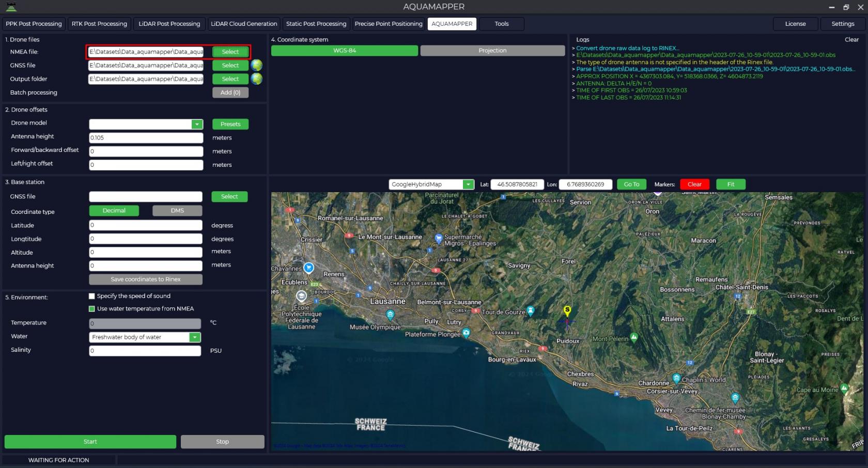Click Select button for NMEA file
Screen dimensions: 868x468
click(230, 52)
